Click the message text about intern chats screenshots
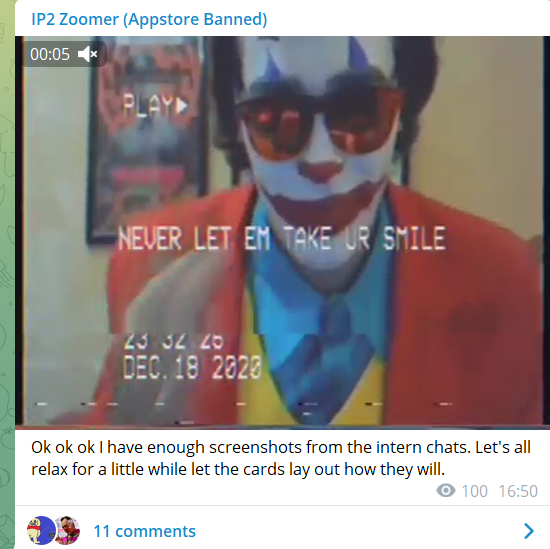Screen dimensions: 550x549 [x=281, y=458]
